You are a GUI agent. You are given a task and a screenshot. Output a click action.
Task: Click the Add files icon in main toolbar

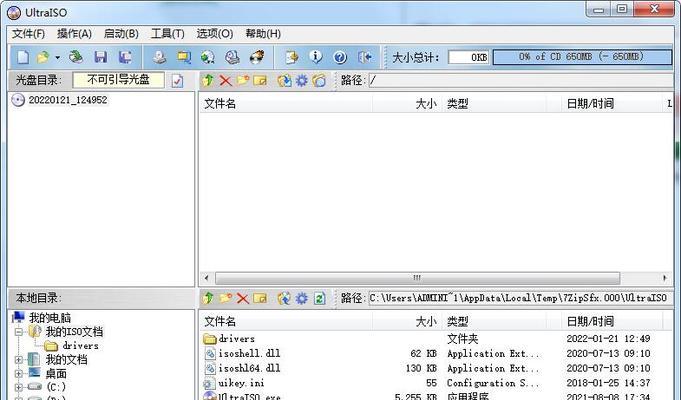291,57
